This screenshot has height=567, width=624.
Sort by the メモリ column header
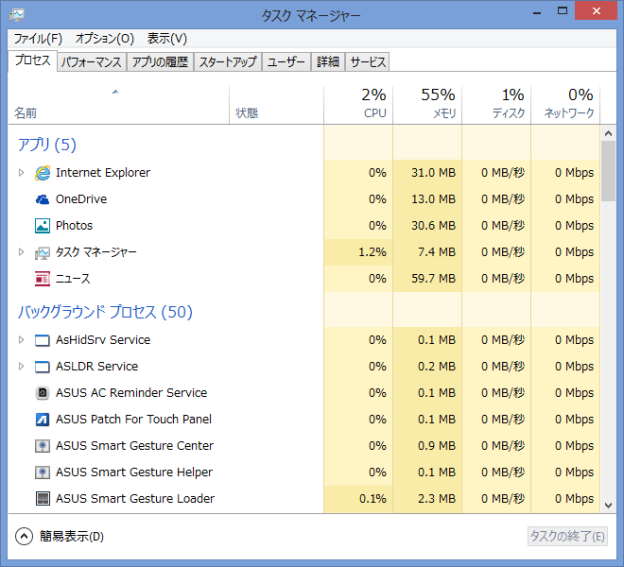[427, 105]
